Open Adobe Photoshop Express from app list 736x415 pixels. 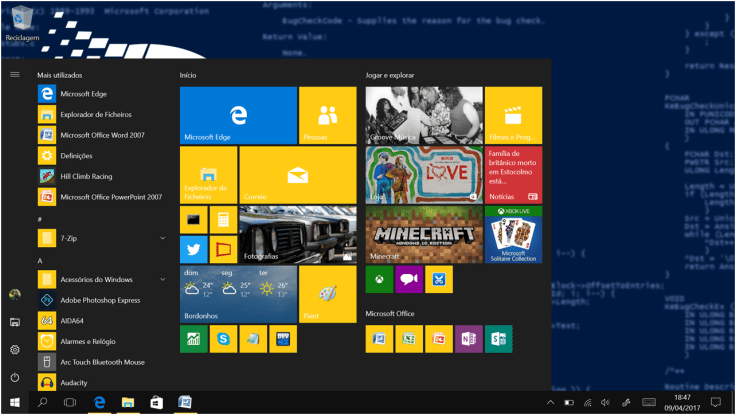[99, 299]
